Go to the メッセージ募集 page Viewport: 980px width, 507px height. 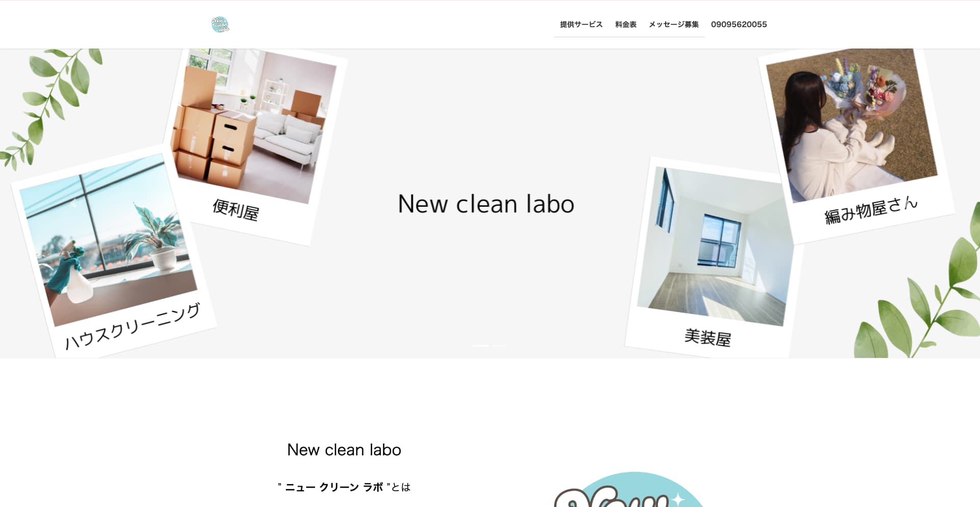pyautogui.click(x=674, y=25)
